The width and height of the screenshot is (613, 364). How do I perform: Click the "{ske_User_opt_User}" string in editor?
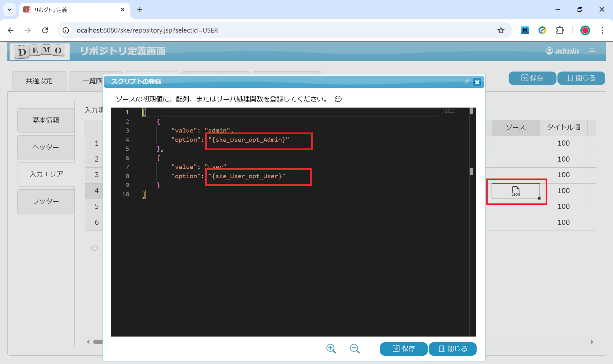[247, 176]
